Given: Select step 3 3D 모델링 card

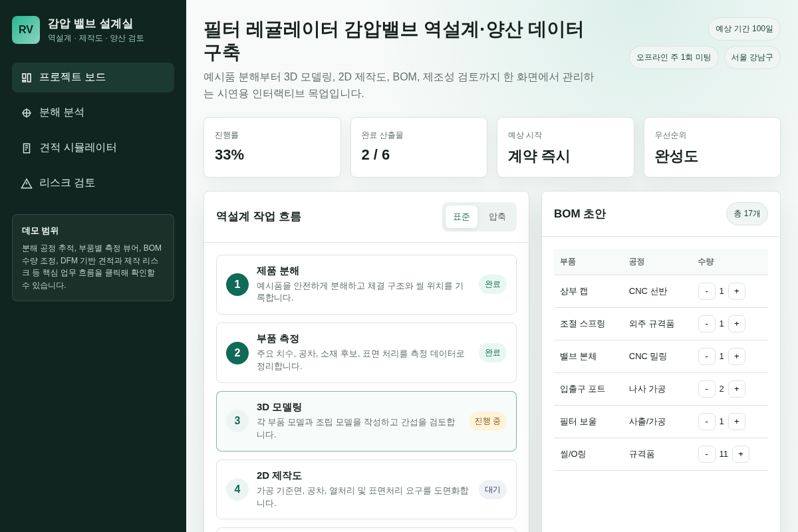Looking at the screenshot, I should (366, 421).
